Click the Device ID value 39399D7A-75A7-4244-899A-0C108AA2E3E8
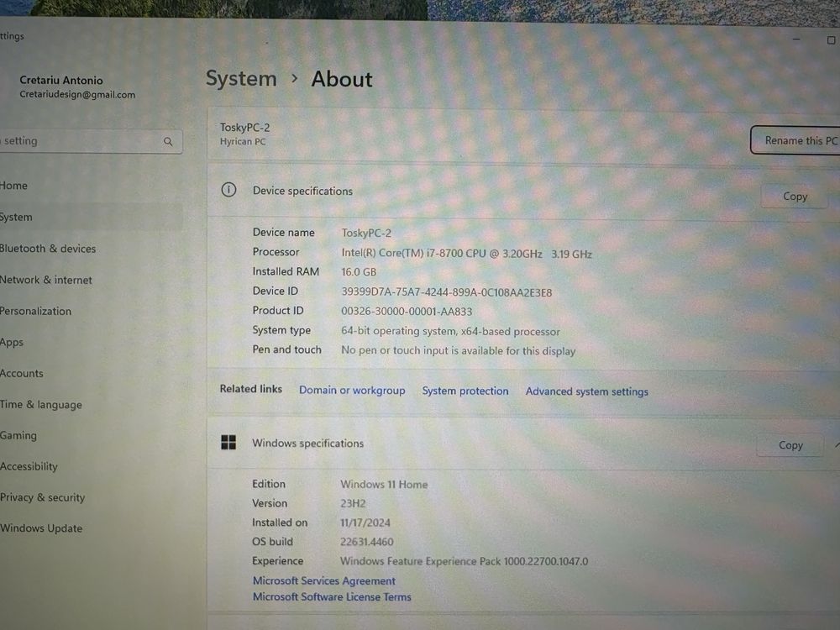The width and height of the screenshot is (840, 630). tap(447, 292)
